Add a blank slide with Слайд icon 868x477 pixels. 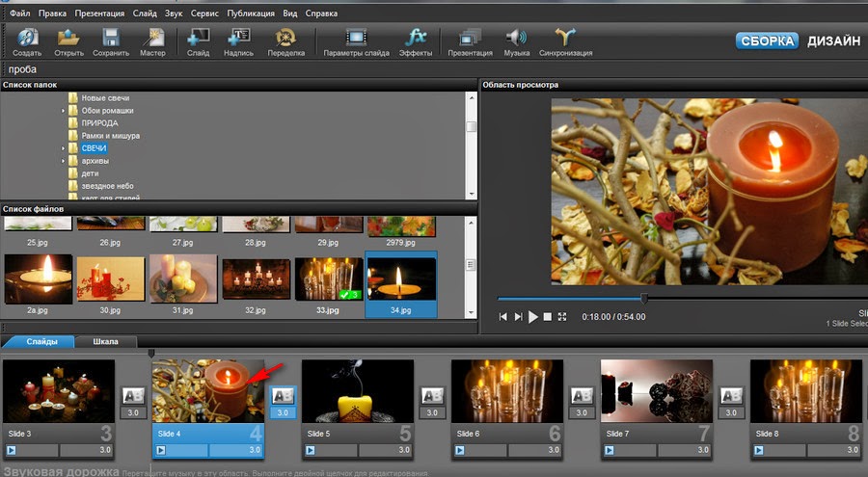pyautogui.click(x=198, y=37)
